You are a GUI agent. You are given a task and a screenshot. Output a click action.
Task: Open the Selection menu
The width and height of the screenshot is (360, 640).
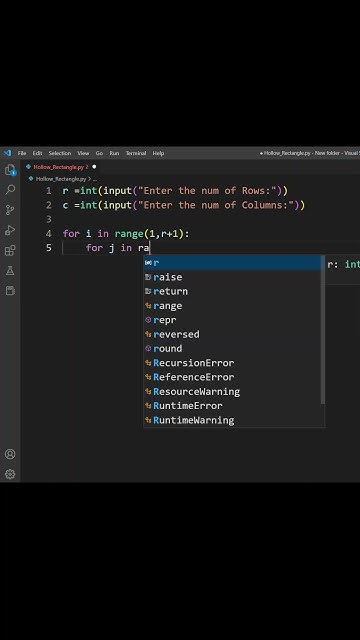60,153
